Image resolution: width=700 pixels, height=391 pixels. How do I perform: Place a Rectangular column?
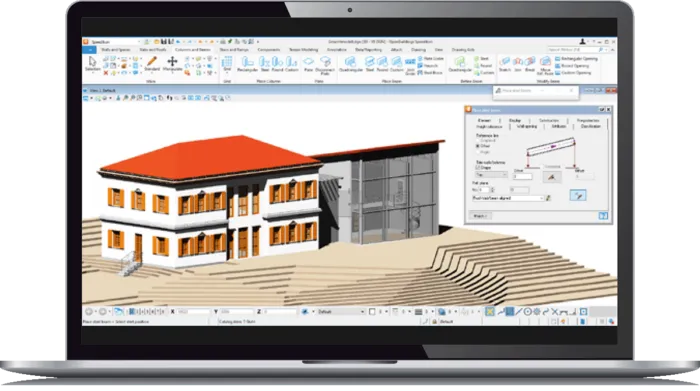pyautogui.click(x=247, y=63)
